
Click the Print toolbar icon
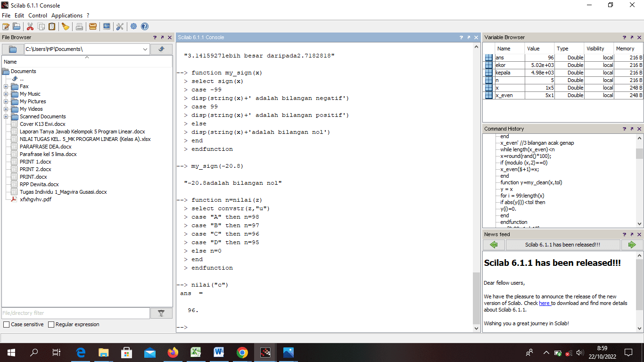click(x=79, y=26)
